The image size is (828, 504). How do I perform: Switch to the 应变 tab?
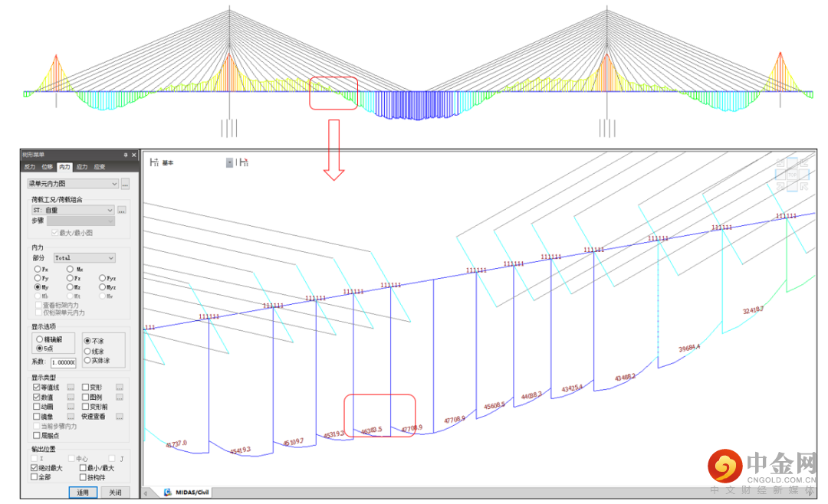point(99,167)
